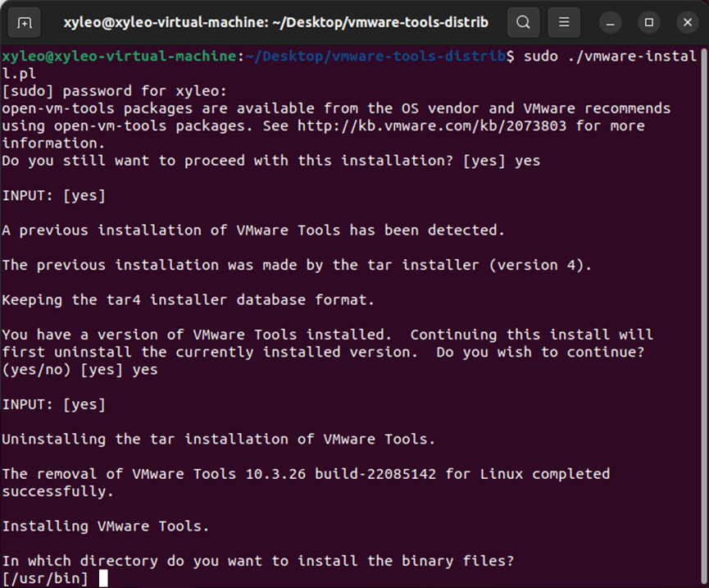709x588 pixels.
Task: Click the window title path text
Action: coord(276,22)
